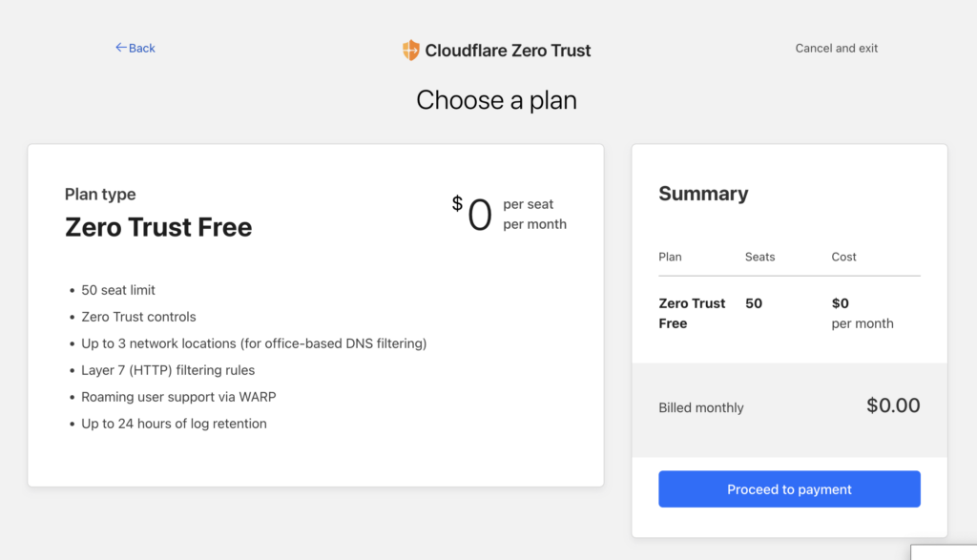The image size is (977, 560).
Task: Click Cancel and exit
Action: 836,48
